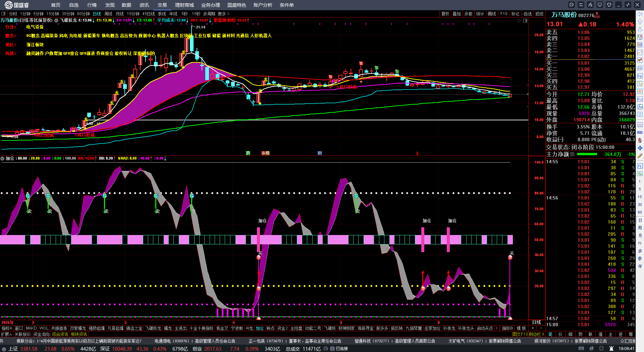
Task: Click the Guosheng logo at top left
Action: pyautogui.click(x=17, y=5)
